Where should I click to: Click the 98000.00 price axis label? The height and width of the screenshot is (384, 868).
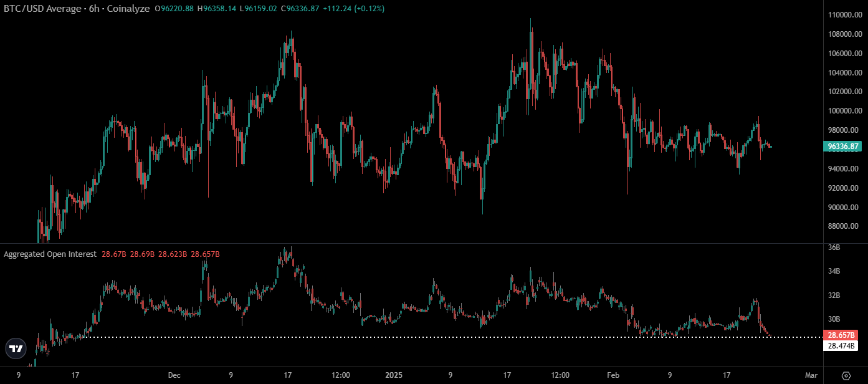coord(844,130)
